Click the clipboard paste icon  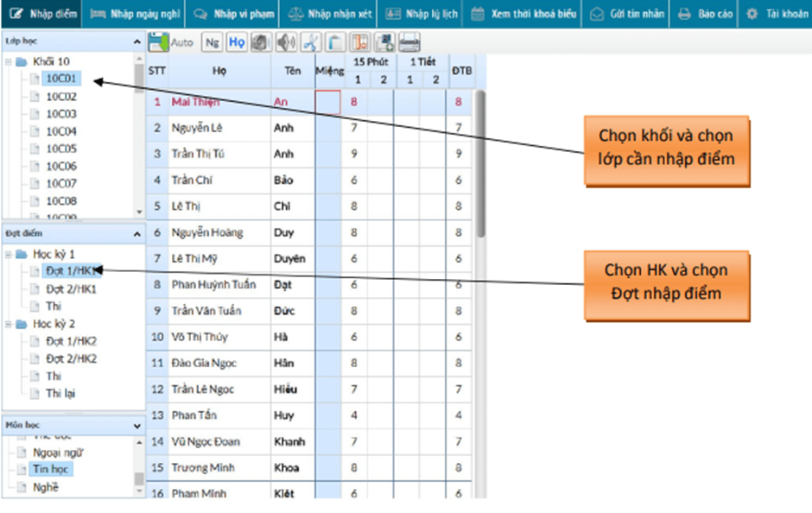[335, 41]
